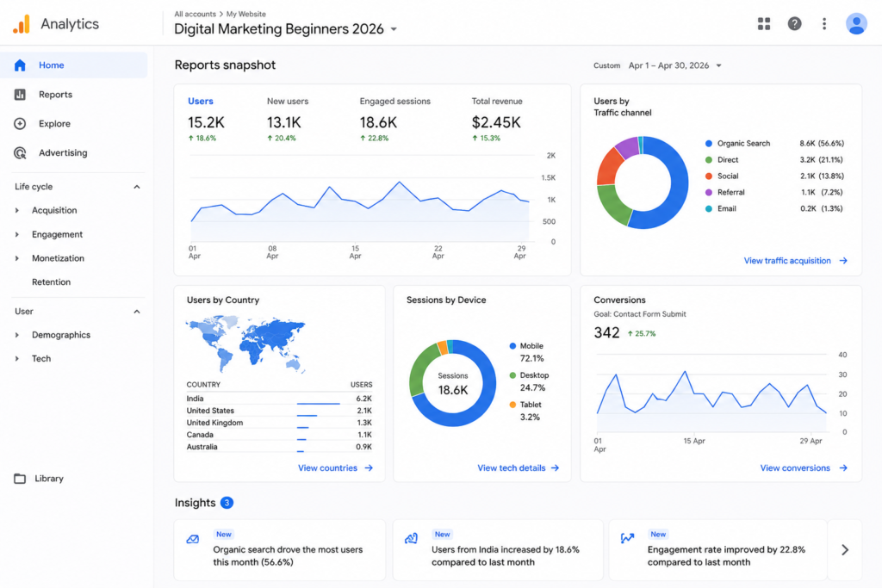
Task: Collapse the Life cycle section
Action: point(137,187)
